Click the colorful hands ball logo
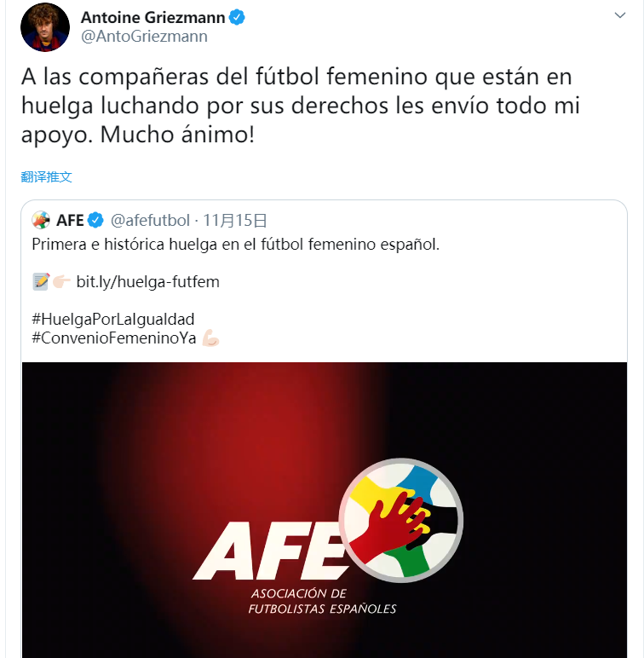The height and width of the screenshot is (658, 644). [x=401, y=521]
